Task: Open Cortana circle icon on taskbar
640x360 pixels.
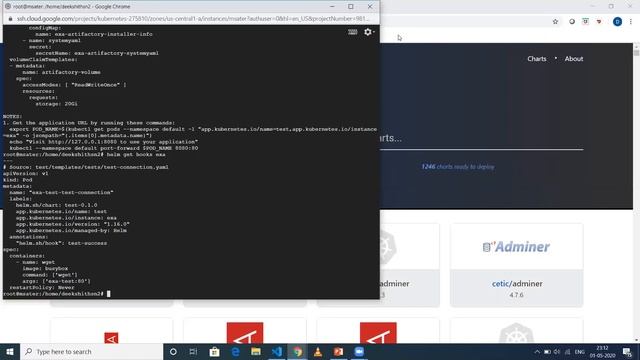Action: [x=173, y=351]
